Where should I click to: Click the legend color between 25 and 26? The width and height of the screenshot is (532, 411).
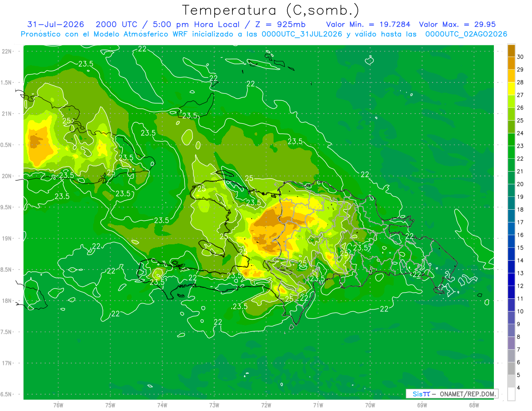(511, 114)
